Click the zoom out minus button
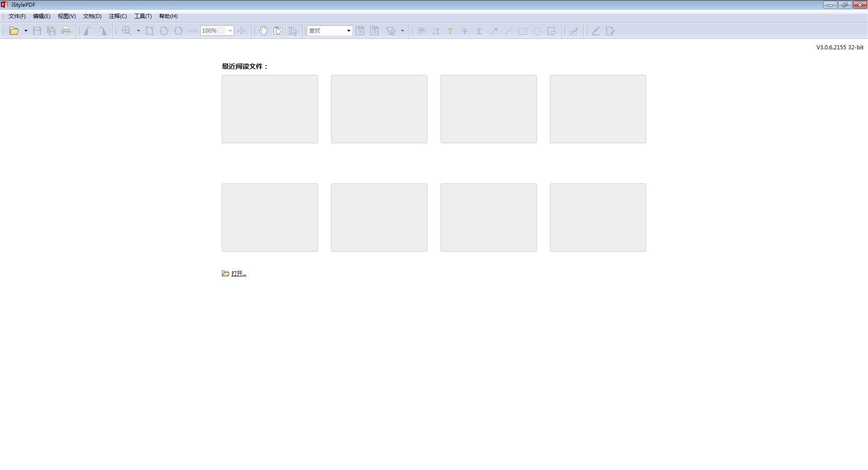The image size is (868, 470). [x=193, y=31]
